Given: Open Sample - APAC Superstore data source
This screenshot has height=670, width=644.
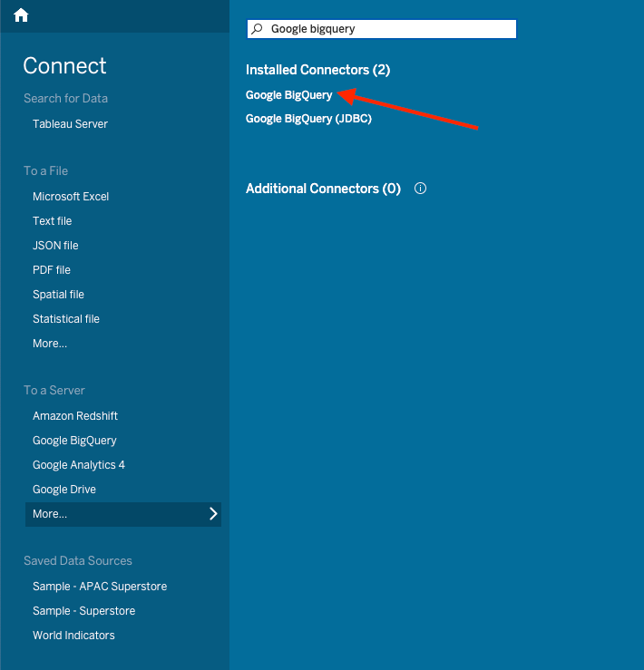Looking at the screenshot, I should tap(100, 587).
